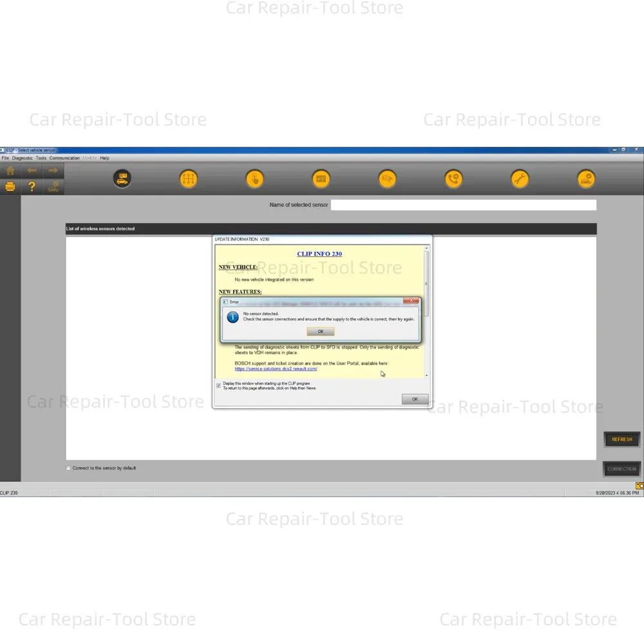The height and width of the screenshot is (644, 644).
Task: Open the yellow question mark help icon
Action: [x=32, y=187]
